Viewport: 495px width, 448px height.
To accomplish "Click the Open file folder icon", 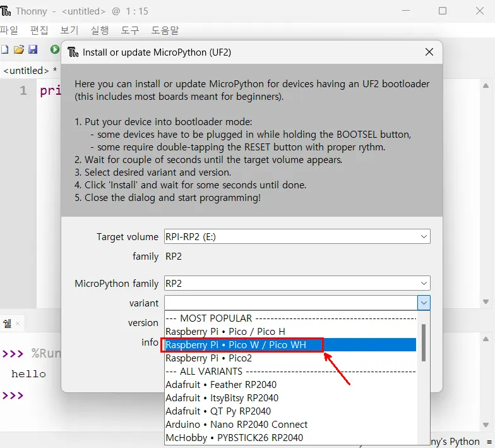I will [19, 49].
